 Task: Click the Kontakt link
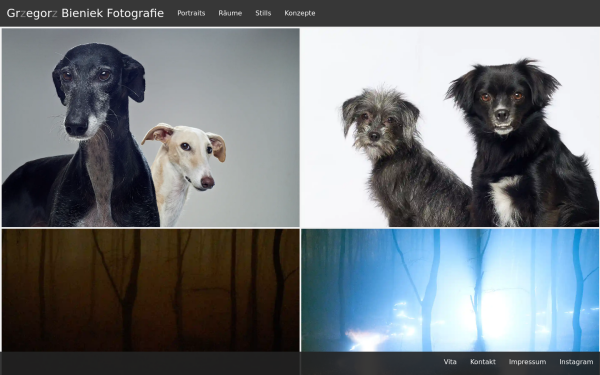pyautogui.click(x=483, y=362)
